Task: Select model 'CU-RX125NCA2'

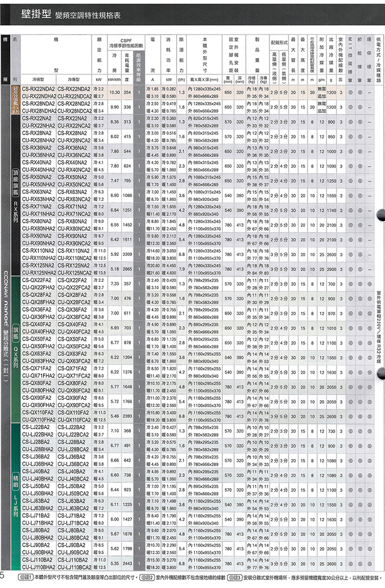Action: (x=74, y=272)
